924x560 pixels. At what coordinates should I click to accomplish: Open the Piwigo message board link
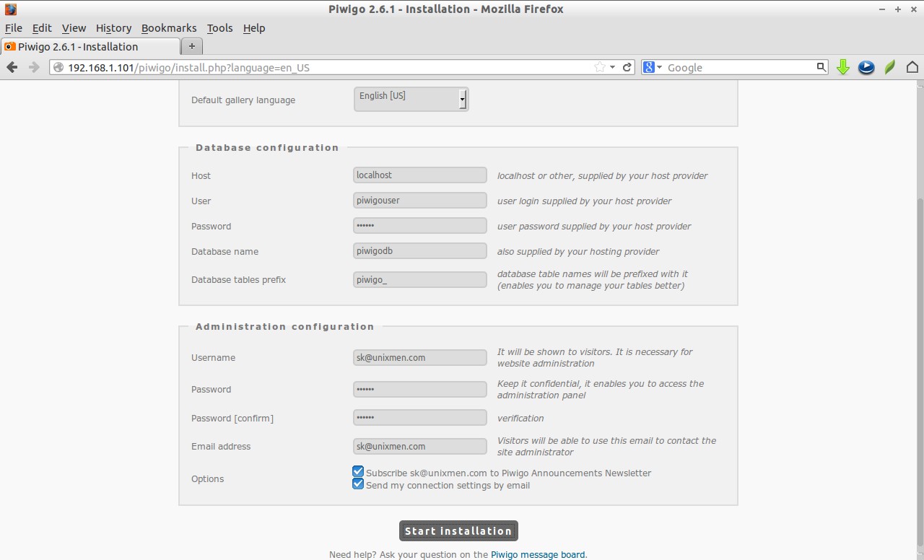point(538,554)
